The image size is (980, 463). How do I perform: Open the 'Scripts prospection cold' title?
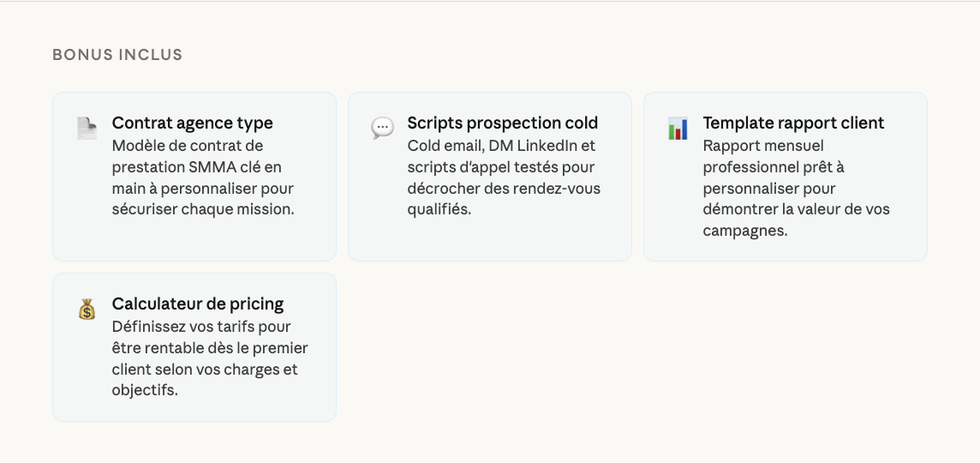(502, 123)
